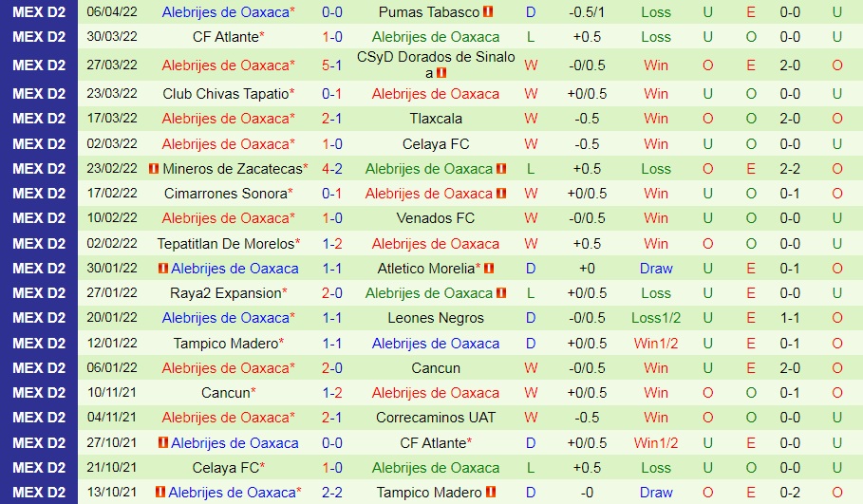Click the red card icon beside Pumas Tabasco
The width and height of the screenshot is (863, 504).
tap(489, 12)
